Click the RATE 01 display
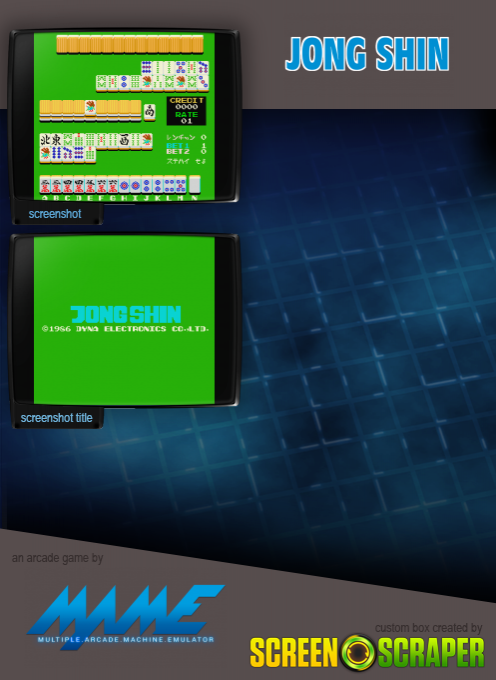This screenshot has width=496, height=680. click(x=186, y=118)
